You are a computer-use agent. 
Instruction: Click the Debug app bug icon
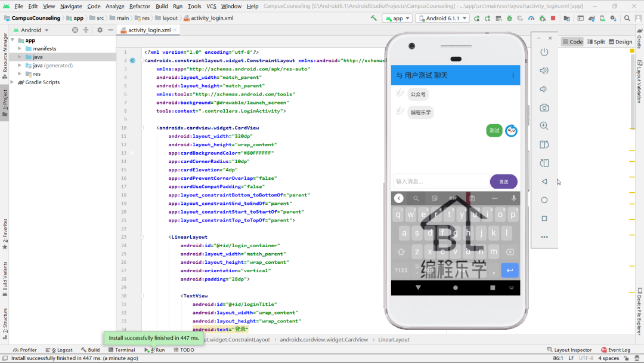point(509,19)
